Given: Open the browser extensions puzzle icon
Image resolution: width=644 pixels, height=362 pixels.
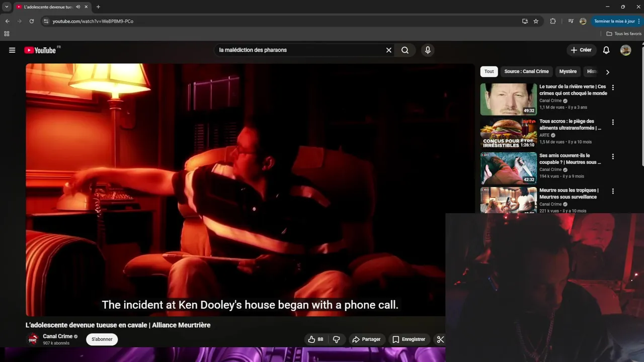Looking at the screenshot, I should coord(553,21).
